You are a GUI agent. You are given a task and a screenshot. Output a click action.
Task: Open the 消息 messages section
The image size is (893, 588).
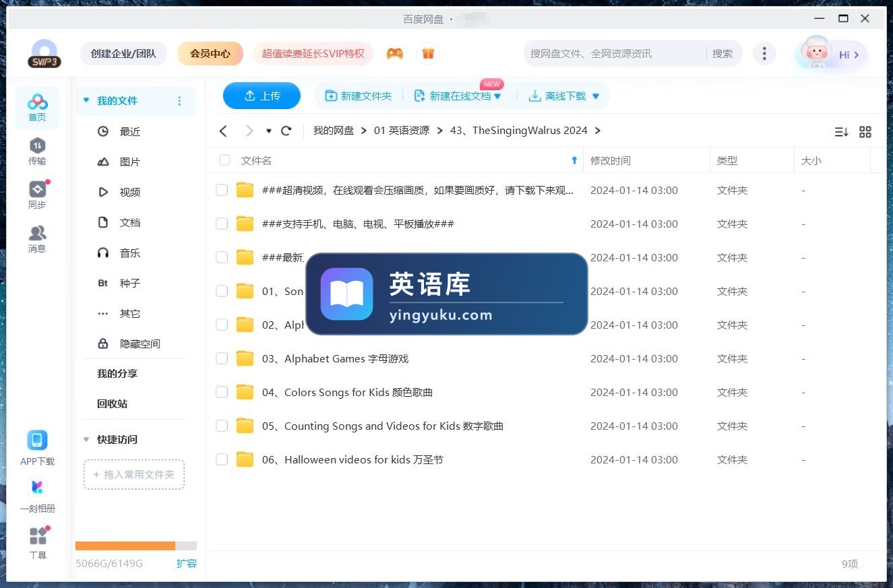(37, 239)
